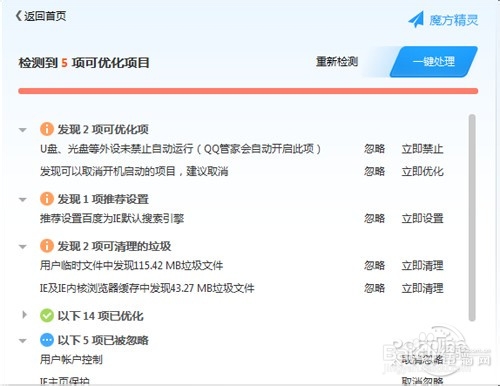Image resolution: width=500 pixels, height=386 pixels.
Task: Click 立即设置 for IE default search
Action: 422,218
